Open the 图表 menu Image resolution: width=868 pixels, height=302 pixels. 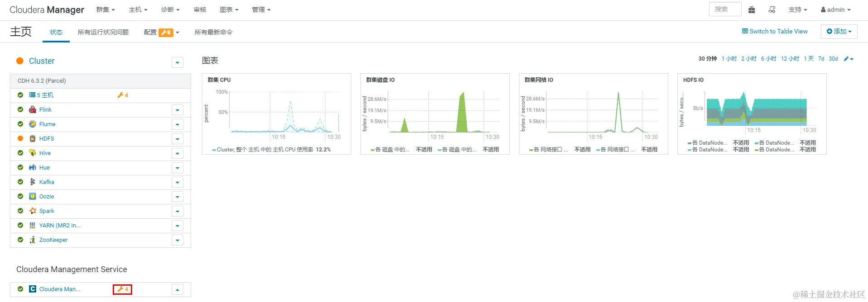[x=229, y=9]
